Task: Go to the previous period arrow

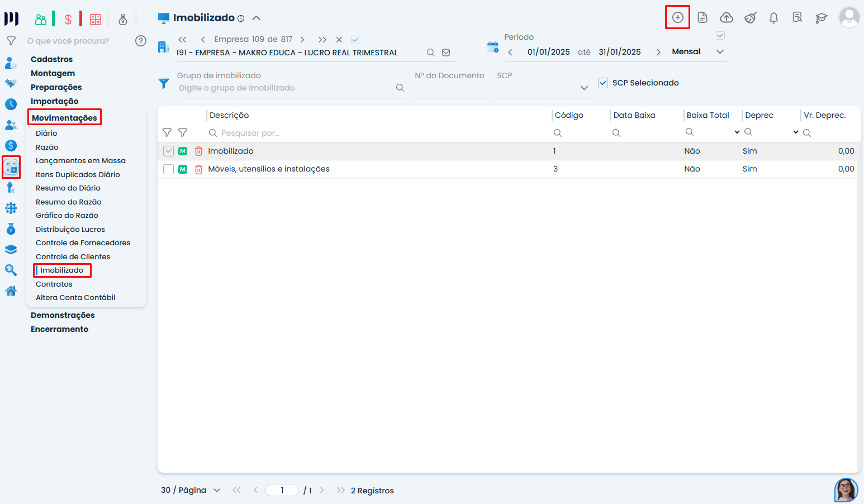Action: coord(510,52)
